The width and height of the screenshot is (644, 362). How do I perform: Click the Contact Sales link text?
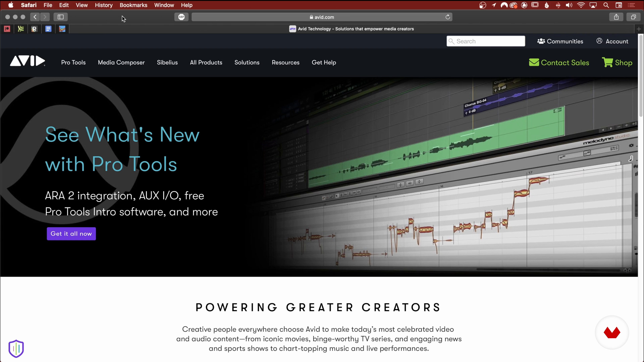click(x=565, y=63)
